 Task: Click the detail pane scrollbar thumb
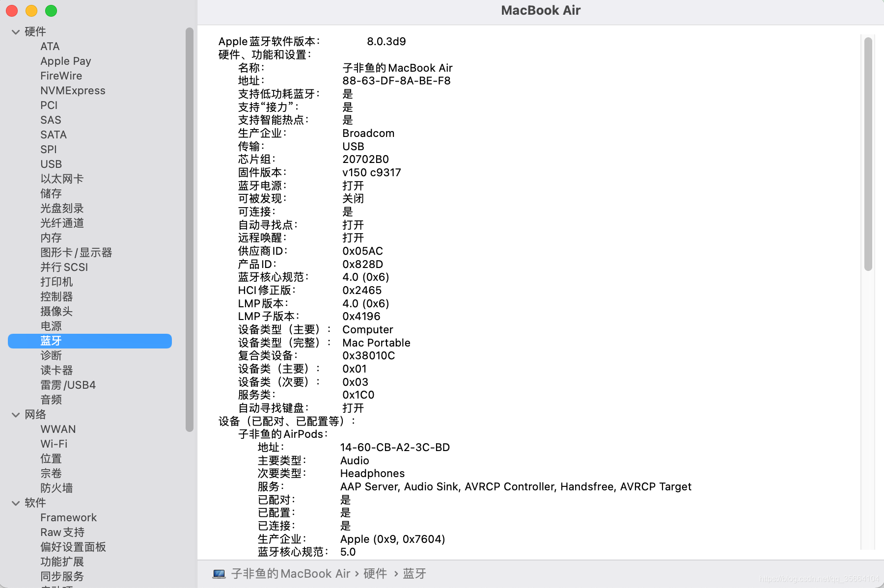(868, 154)
